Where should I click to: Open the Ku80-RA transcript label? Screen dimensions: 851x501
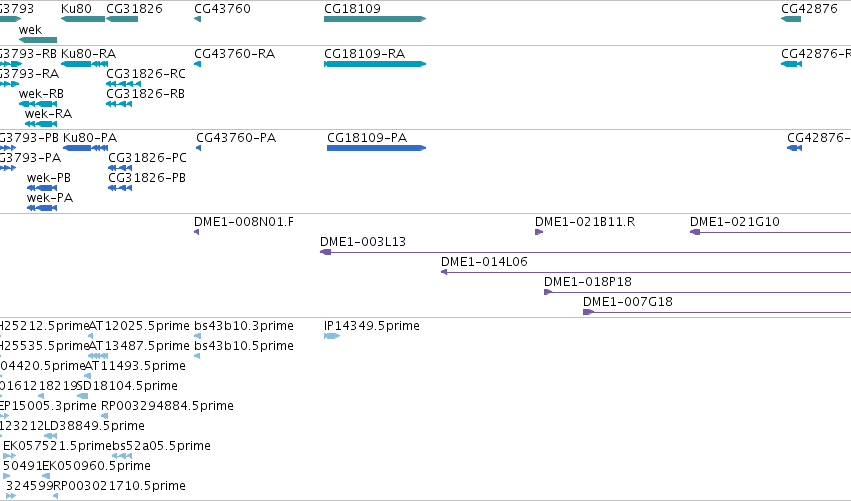tap(88, 54)
